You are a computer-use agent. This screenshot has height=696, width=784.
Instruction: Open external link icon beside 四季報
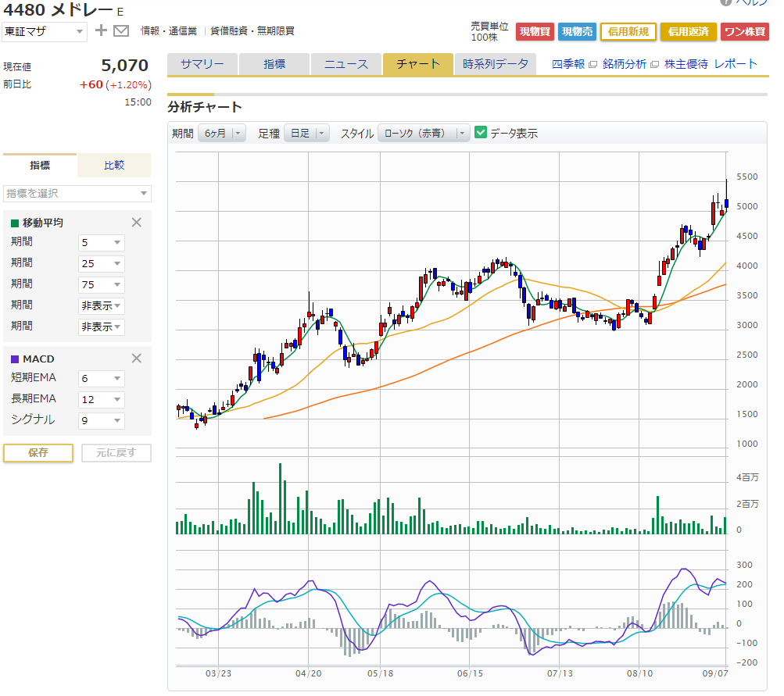tap(593, 65)
